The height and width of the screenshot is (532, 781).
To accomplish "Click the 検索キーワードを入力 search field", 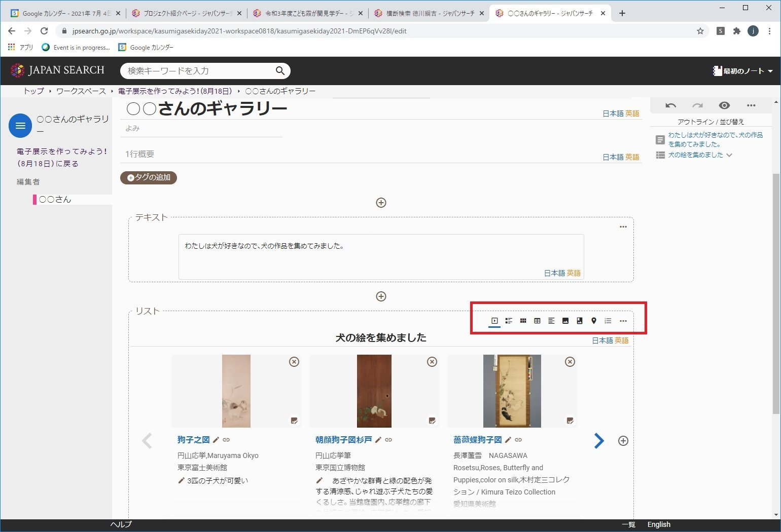I will point(198,71).
